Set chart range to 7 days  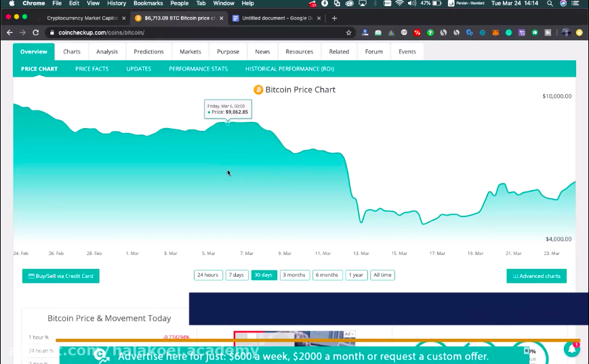[x=237, y=275]
